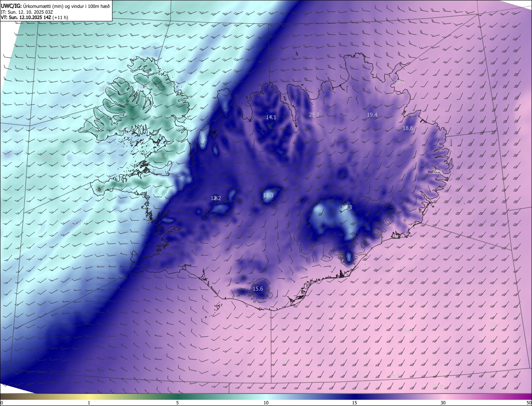Viewport: 532px width, 406px height.
Task: Click the 1 tick on the color scale
Action: [89, 403]
